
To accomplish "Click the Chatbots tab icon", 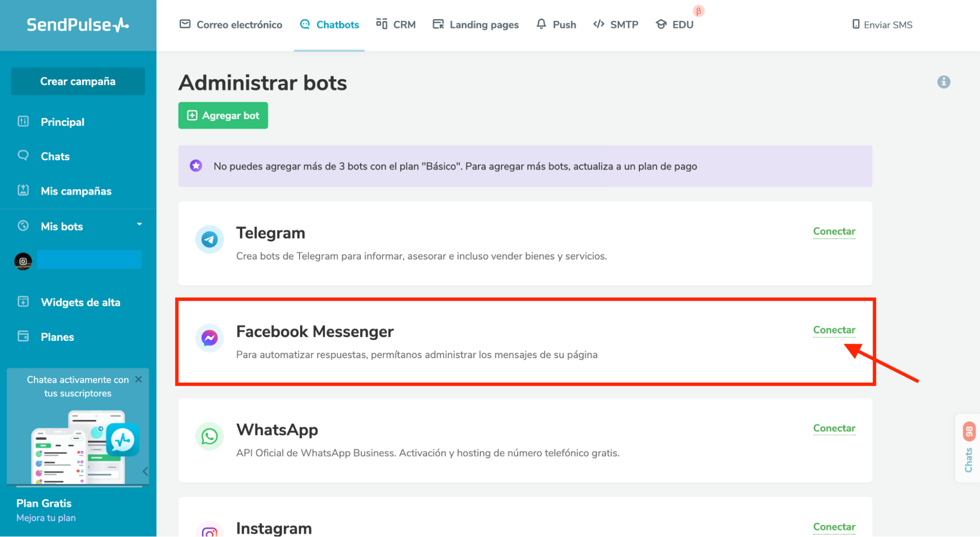I will pos(305,24).
